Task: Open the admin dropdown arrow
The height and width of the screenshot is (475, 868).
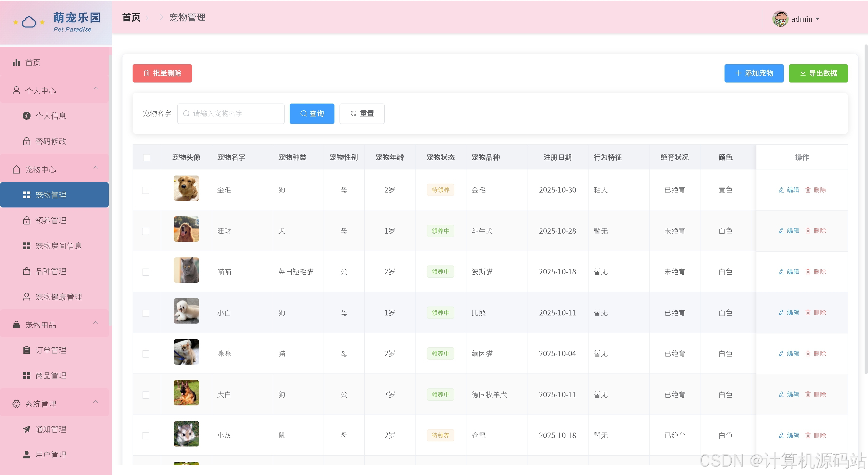Action: 817,19
